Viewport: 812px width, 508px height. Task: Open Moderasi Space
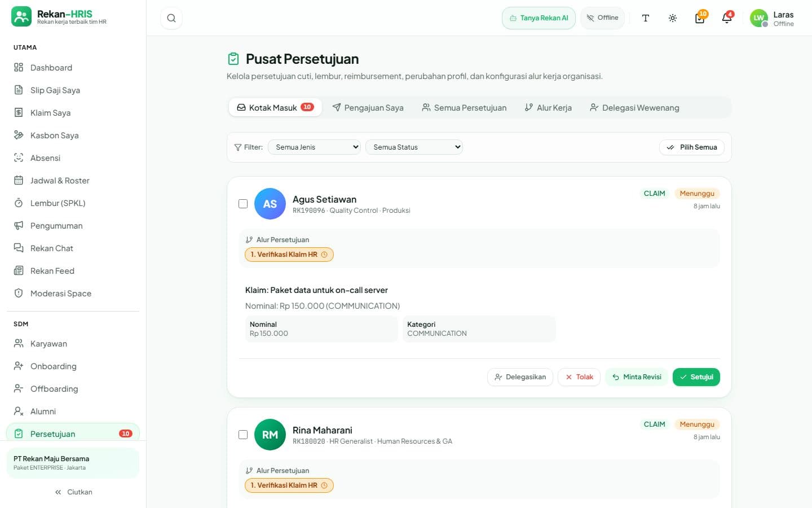[73, 294]
